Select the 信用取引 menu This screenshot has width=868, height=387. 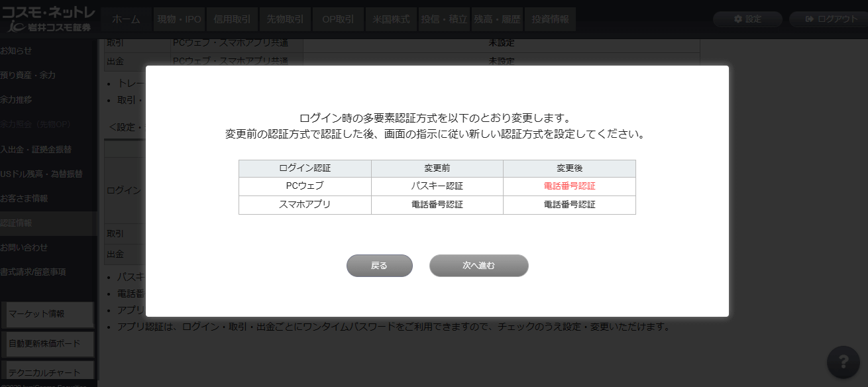(x=232, y=19)
